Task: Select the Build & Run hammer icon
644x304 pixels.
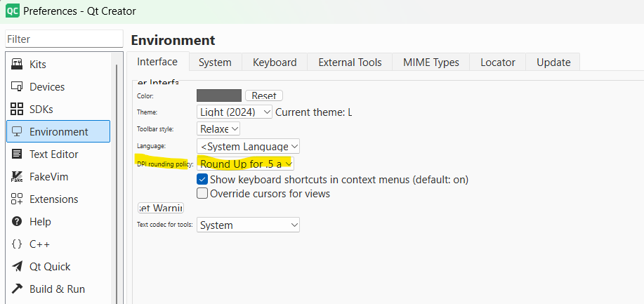Action: pyautogui.click(x=17, y=289)
